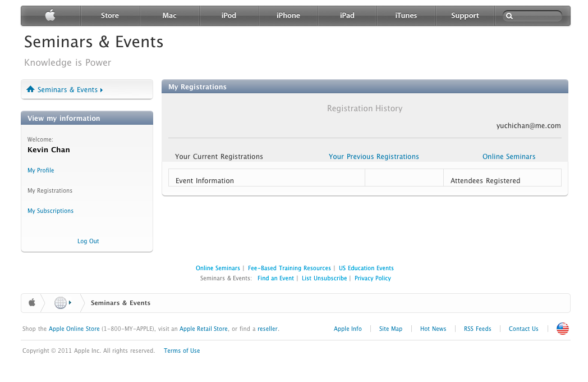This screenshot has height=382, width=588.
Task: Open My Profile link
Action: pyautogui.click(x=41, y=170)
